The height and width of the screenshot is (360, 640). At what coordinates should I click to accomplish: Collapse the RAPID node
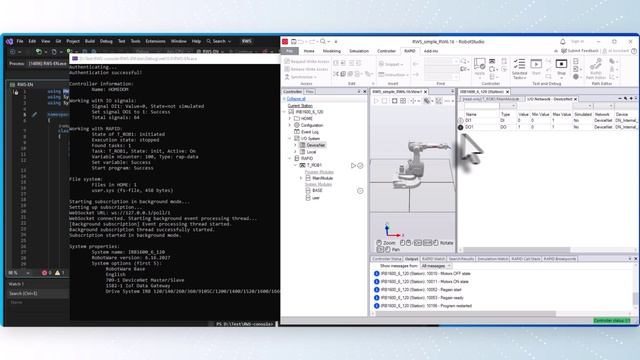290,158
